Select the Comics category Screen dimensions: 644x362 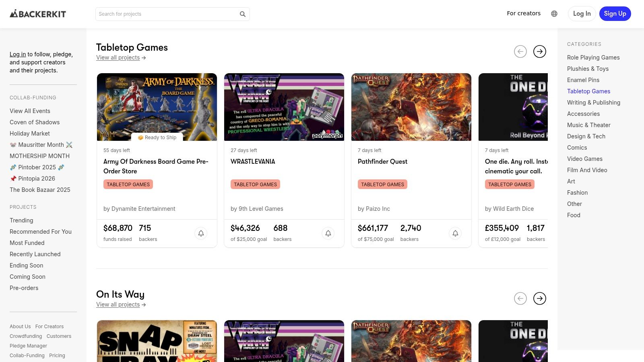coord(577,148)
